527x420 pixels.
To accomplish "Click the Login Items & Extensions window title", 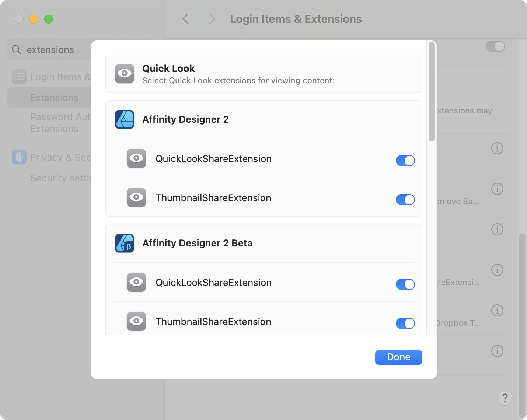I will (x=296, y=19).
